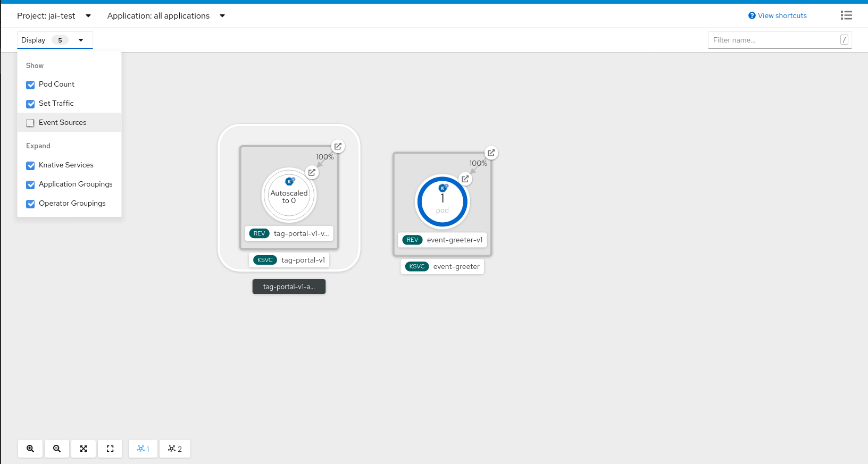Image resolution: width=868 pixels, height=464 pixels.
Task: Uncheck the Set Traffic option
Action: pyautogui.click(x=30, y=104)
